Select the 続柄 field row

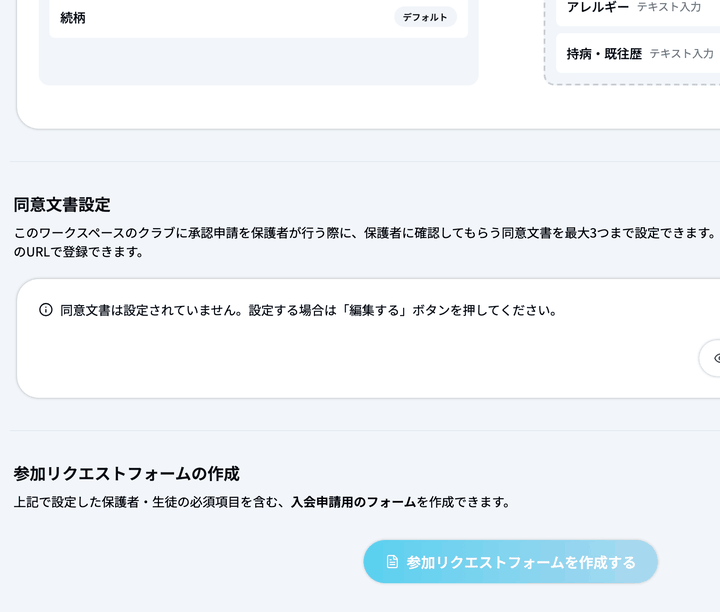click(x=259, y=17)
